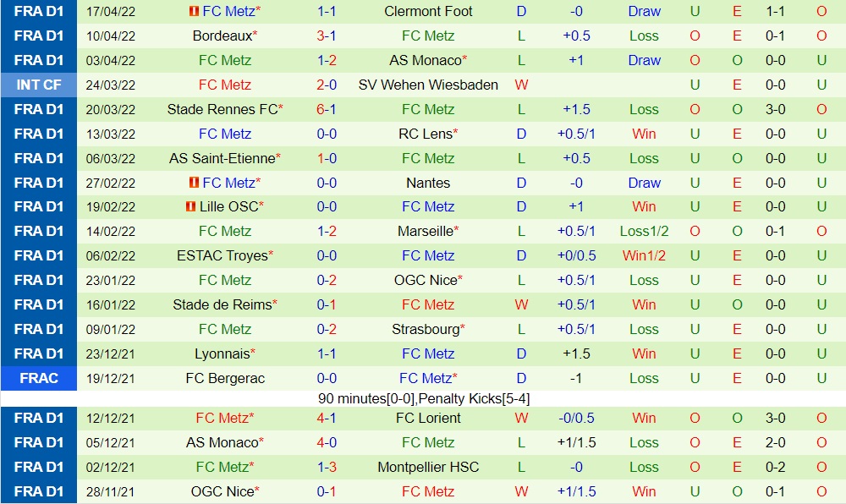Select the Clermont Foot team name
Image resolution: width=846 pixels, height=504 pixels.
click(x=428, y=12)
